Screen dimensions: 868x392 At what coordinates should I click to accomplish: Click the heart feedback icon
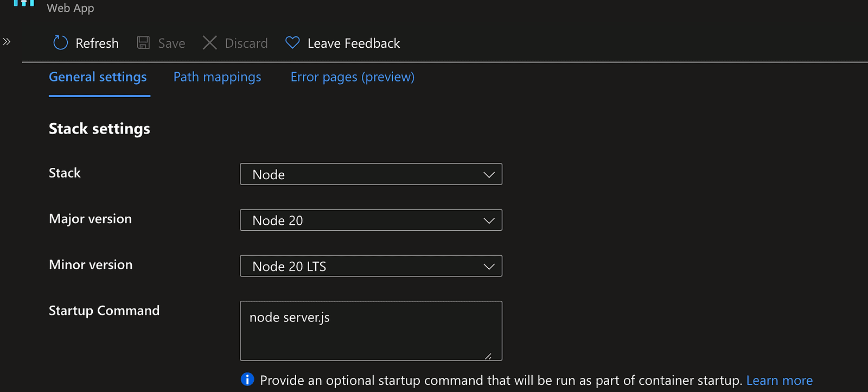pyautogui.click(x=292, y=43)
